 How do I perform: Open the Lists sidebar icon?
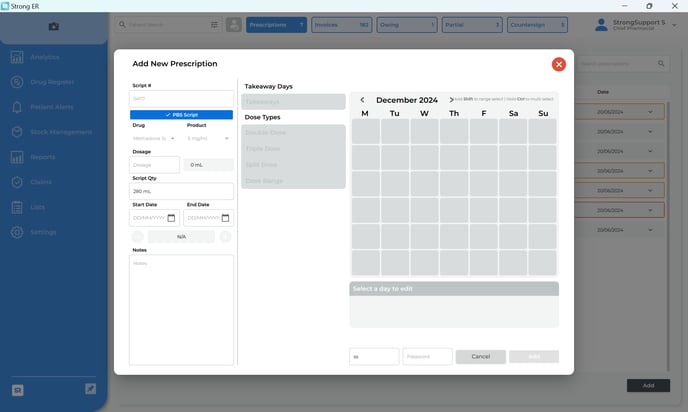pos(17,207)
